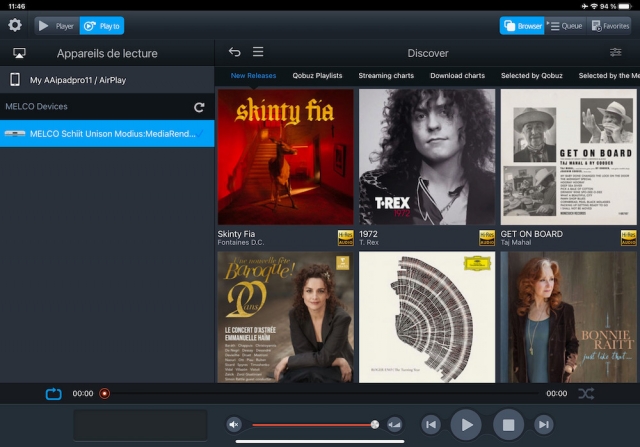Click the AirPlay devices icon
Screen dimensions: 640x447
tap(19, 53)
